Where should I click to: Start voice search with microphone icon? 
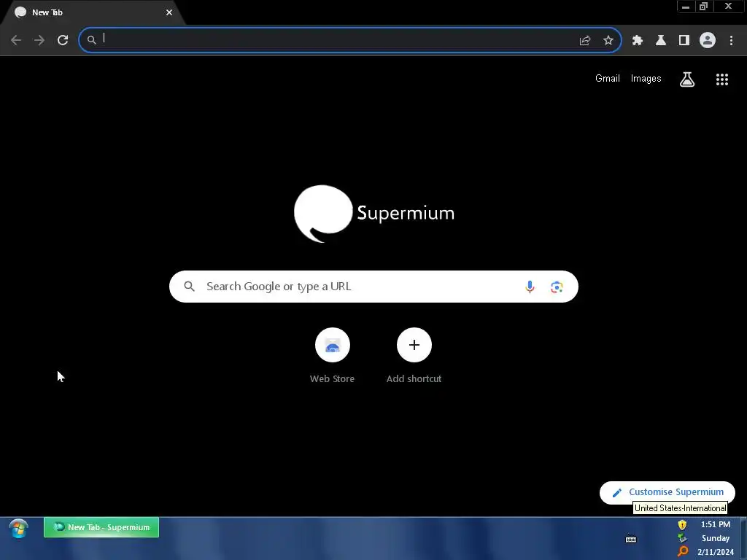(x=530, y=287)
